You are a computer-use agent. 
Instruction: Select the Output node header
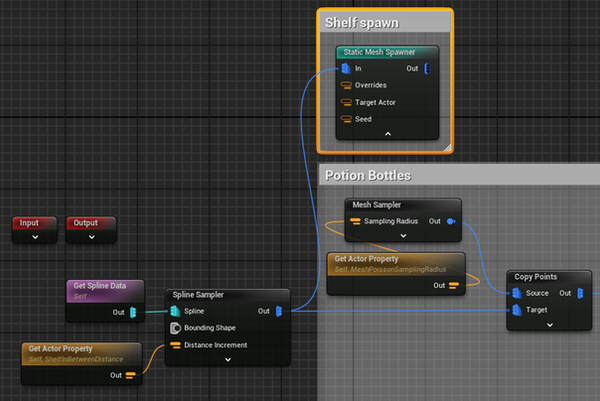91,223
